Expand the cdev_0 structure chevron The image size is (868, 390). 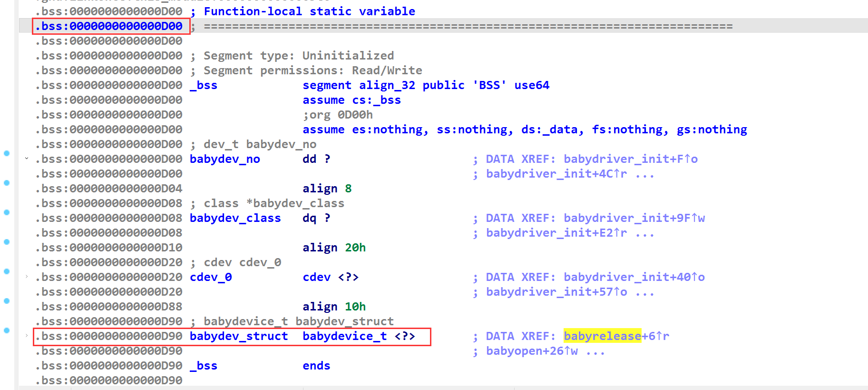coord(27,277)
